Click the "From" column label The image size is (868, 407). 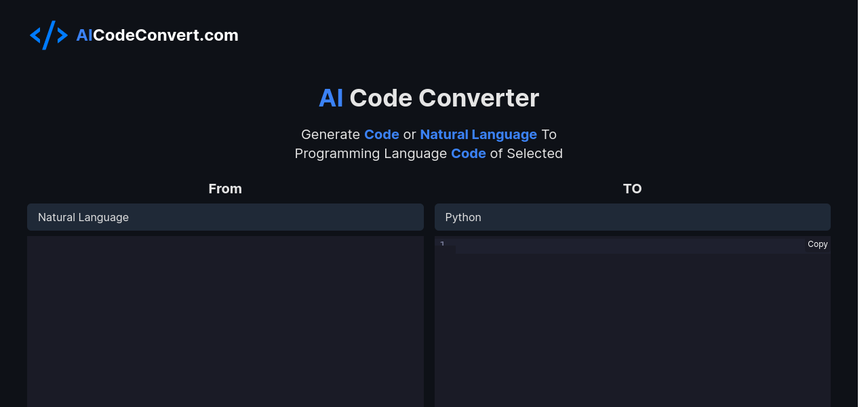225,189
